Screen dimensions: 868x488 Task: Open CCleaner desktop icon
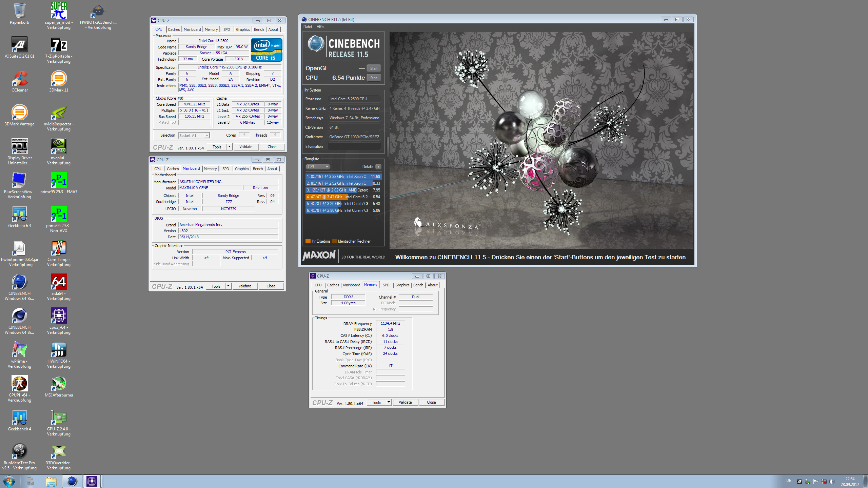(19, 81)
